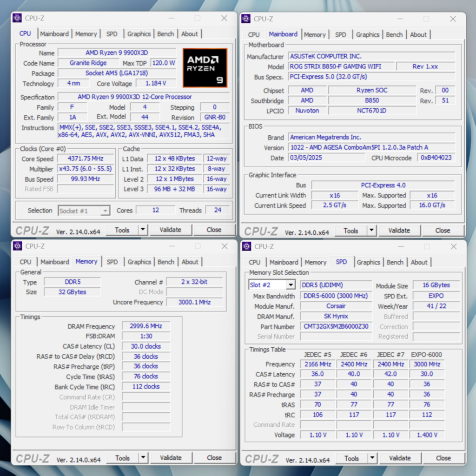Expand the Tools arrow in the top-right Mainboard window
This screenshot has width=476, height=476.
tap(371, 231)
